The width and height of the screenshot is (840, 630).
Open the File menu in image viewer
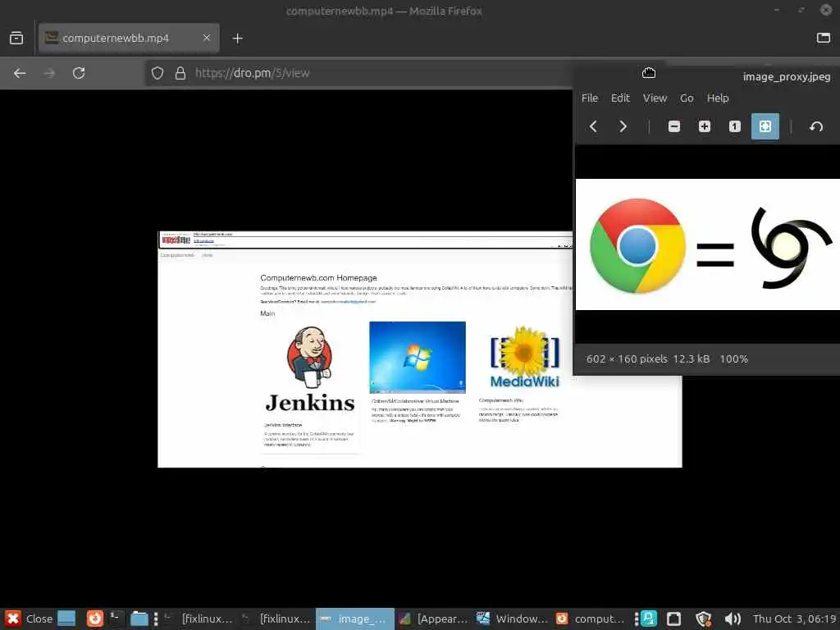tap(589, 98)
